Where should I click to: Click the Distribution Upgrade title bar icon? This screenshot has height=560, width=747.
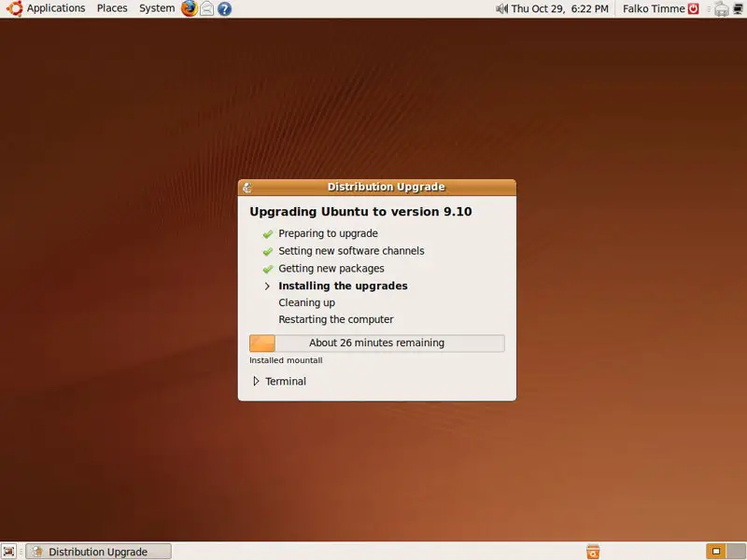pos(247,188)
